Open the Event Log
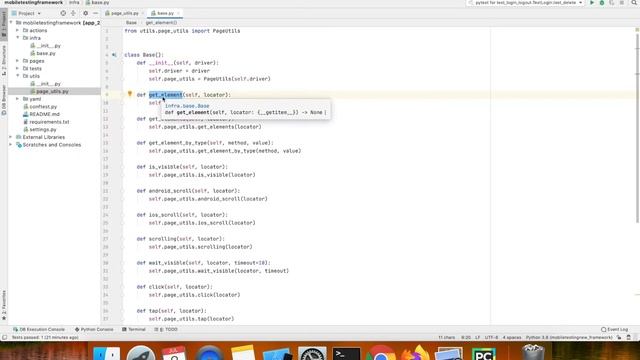The height and width of the screenshot is (360, 640). tap(614, 329)
